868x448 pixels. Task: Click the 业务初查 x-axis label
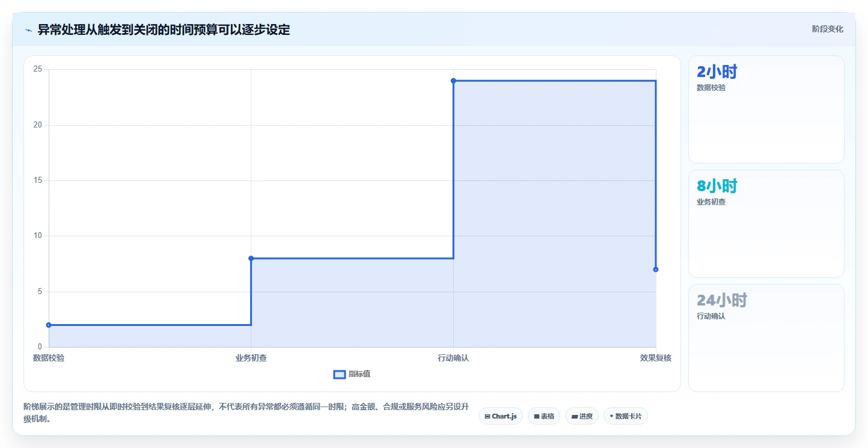pos(251,358)
